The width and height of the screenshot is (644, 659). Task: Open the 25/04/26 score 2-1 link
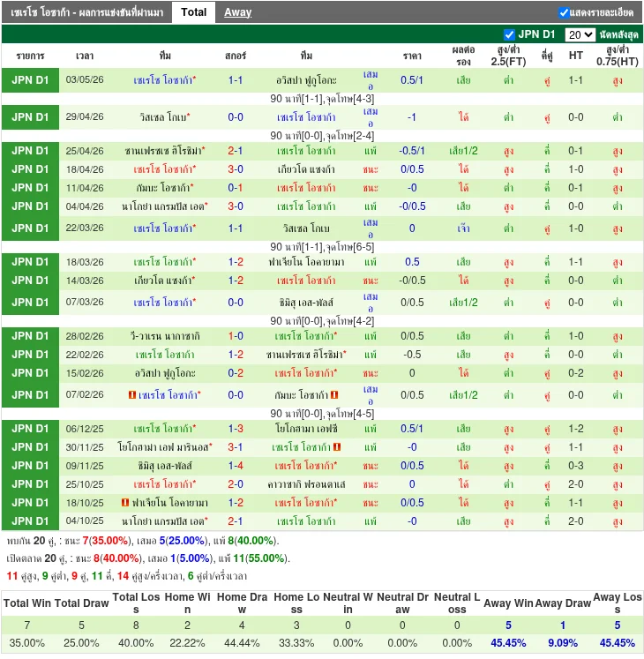[236, 151]
